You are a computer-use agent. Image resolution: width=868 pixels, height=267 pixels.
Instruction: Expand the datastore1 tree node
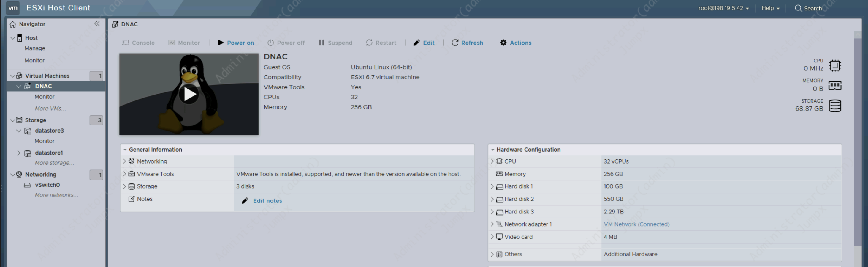[18, 153]
